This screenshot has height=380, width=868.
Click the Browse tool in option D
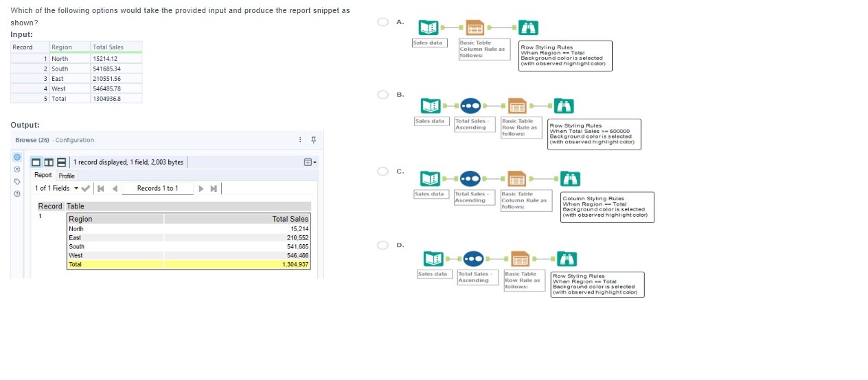(566, 259)
